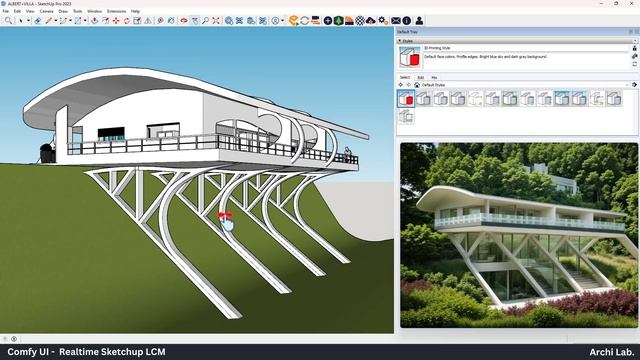
Task: Click the info circle in status bar
Action: pyautogui.click(x=14, y=339)
